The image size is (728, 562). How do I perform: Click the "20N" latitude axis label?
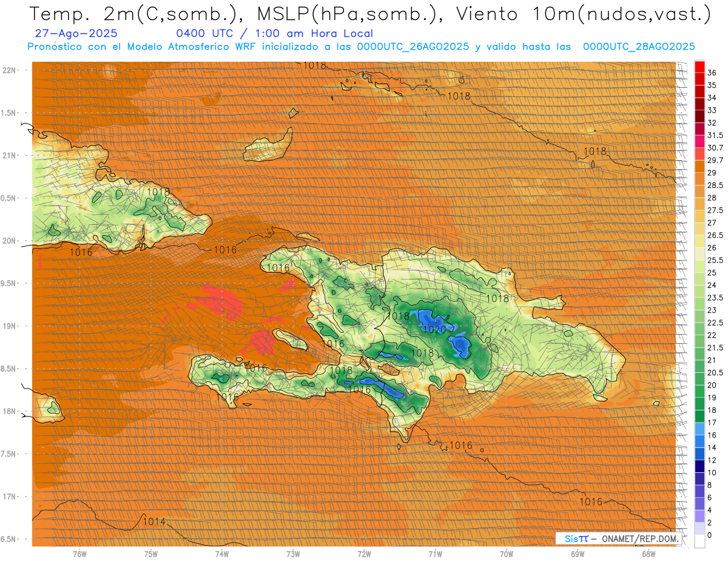pyautogui.click(x=10, y=241)
